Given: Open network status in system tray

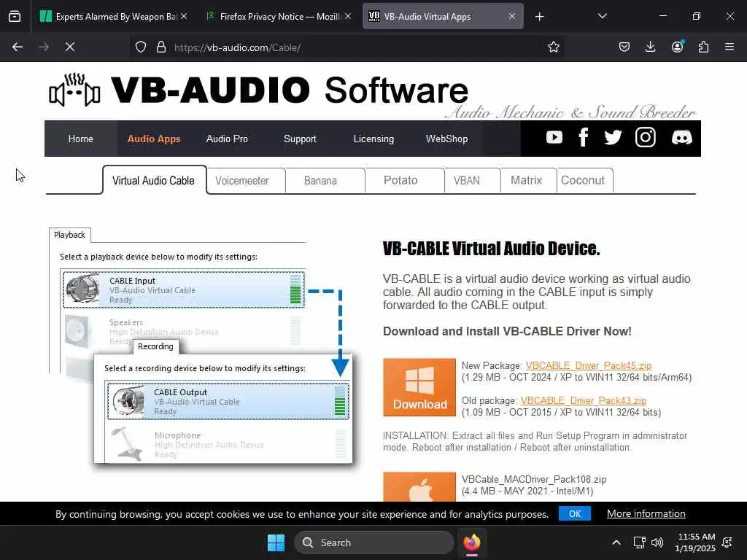Looking at the screenshot, I should (639, 542).
